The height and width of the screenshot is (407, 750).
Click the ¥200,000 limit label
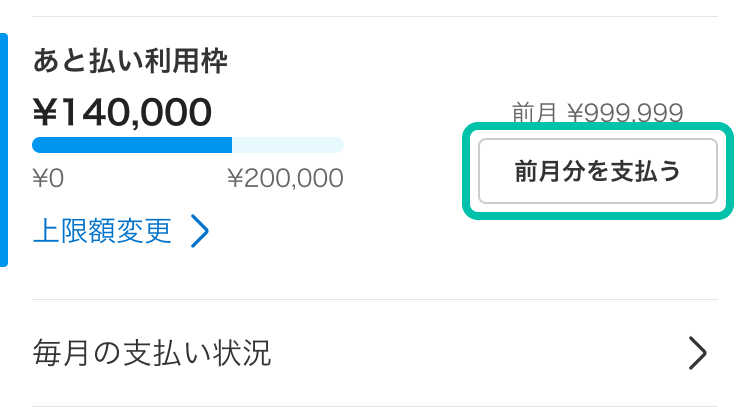285,179
